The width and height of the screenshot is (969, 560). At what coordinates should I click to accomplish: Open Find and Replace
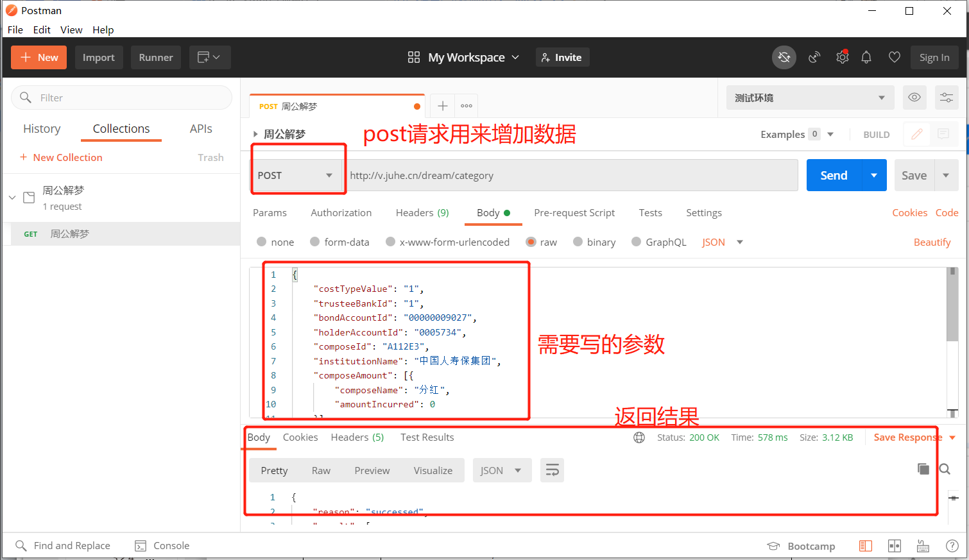(x=63, y=546)
